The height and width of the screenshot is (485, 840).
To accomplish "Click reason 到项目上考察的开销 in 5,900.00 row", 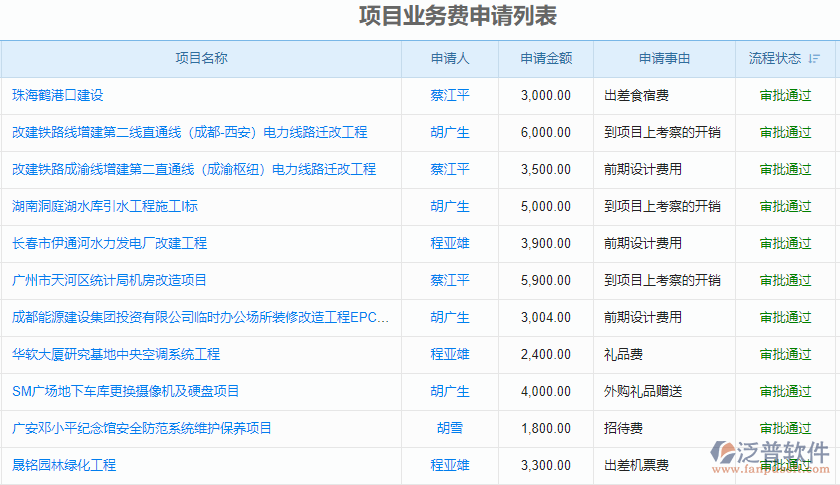I will point(662,280).
